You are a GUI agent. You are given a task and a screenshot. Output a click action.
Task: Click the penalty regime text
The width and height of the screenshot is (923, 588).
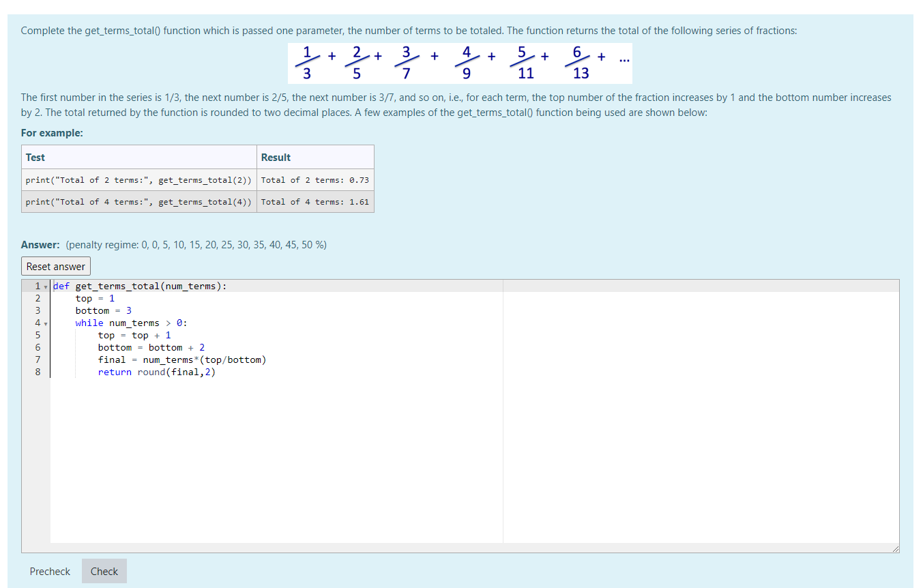click(x=196, y=244)
